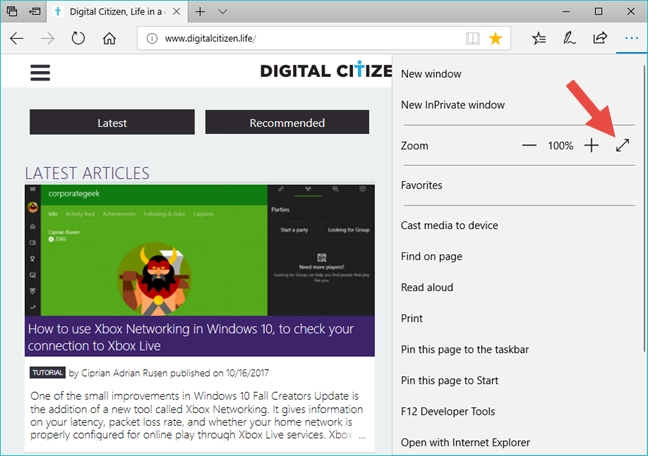648x456 pixels.
Task: Select the Recommended button
Action: point(287,122)
